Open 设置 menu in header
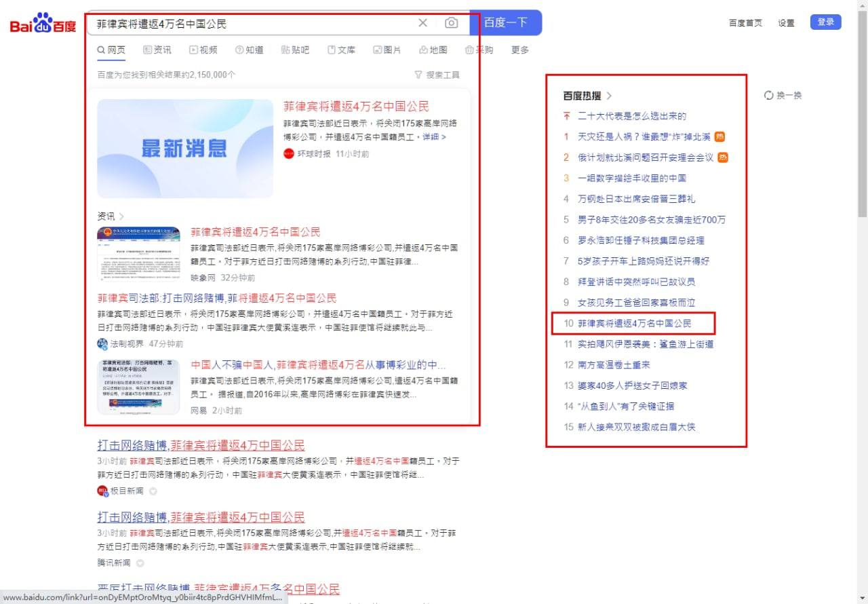 [x=786, y=22]
